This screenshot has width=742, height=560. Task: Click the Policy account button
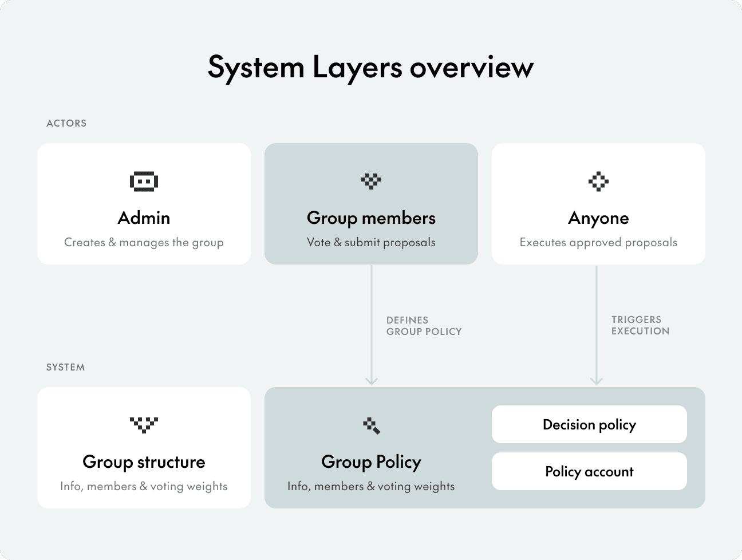tap(589, 471)
